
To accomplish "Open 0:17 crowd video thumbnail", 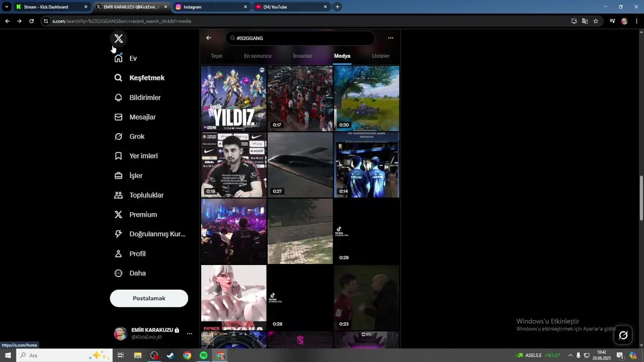I will 300,99.
